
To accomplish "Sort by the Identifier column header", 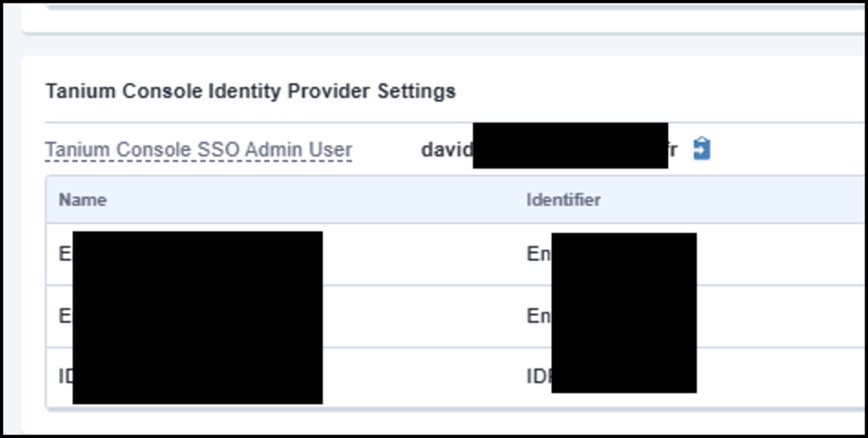I will [563, 200].
